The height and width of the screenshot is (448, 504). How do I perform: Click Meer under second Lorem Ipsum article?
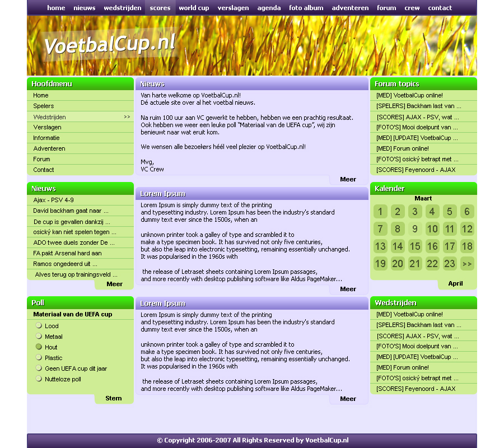point(348,399)
